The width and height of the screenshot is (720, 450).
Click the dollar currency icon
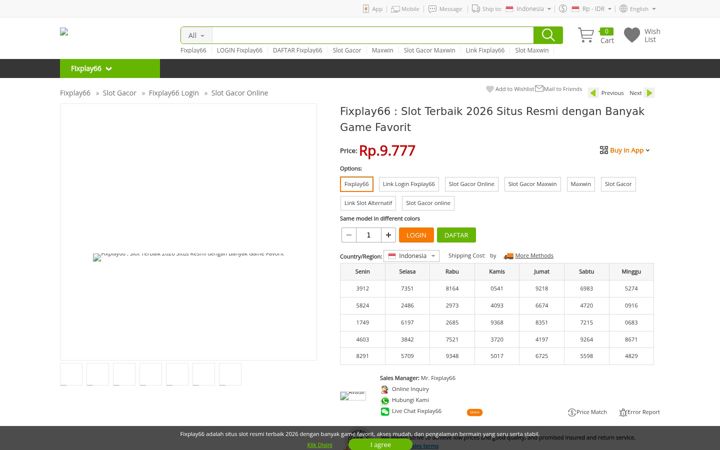coord(563,9)
